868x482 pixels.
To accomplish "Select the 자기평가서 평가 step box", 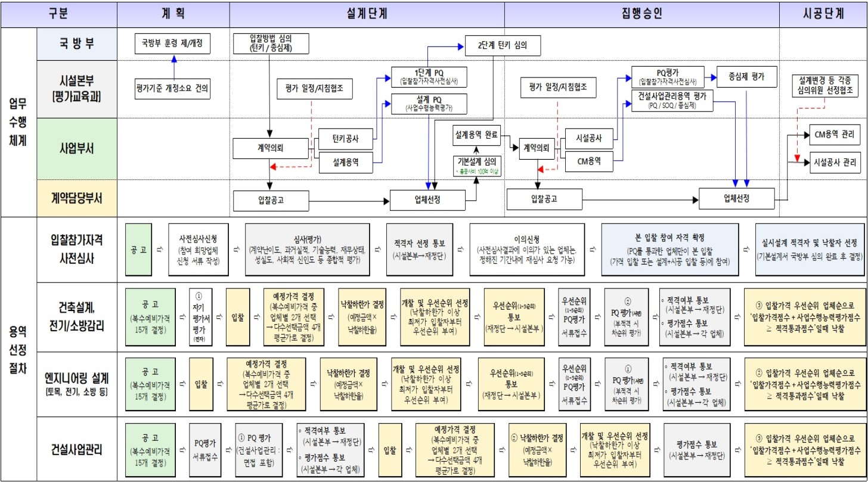I will [x=199, y=316].
